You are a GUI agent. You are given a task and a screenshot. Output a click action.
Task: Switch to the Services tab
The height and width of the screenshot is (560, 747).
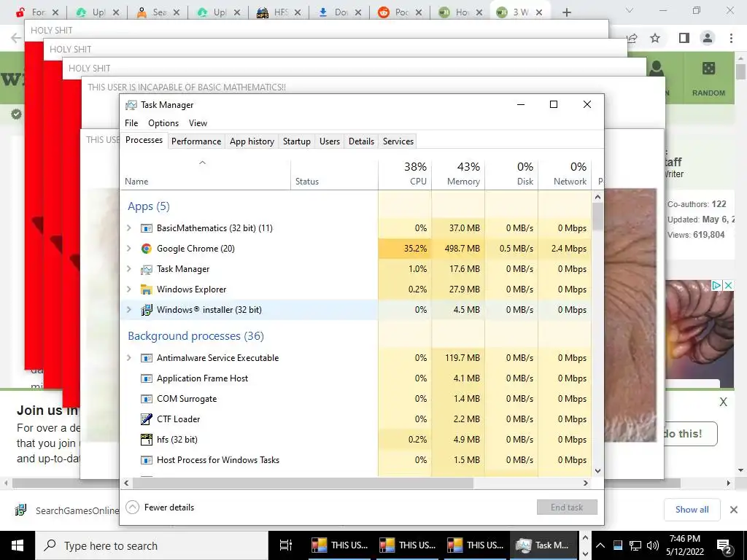click(398, 141)
